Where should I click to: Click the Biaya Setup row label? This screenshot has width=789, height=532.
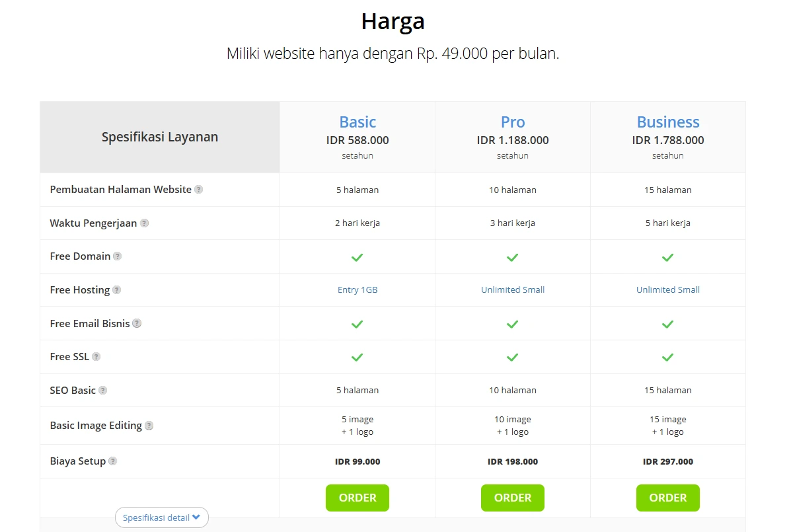77,461
